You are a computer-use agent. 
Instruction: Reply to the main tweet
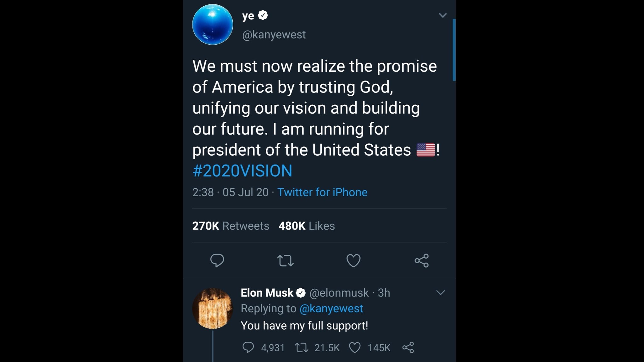pyautogui.click(x=217, y=260)
